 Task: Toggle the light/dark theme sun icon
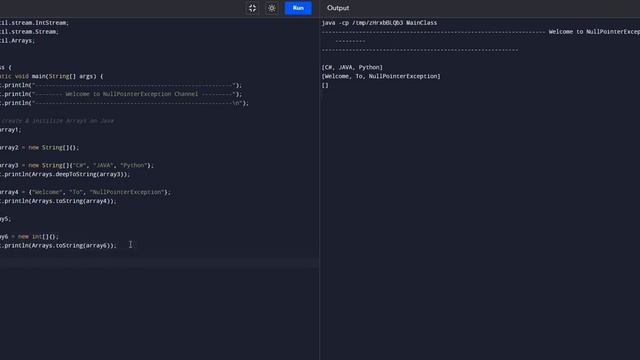coord(272,8)
